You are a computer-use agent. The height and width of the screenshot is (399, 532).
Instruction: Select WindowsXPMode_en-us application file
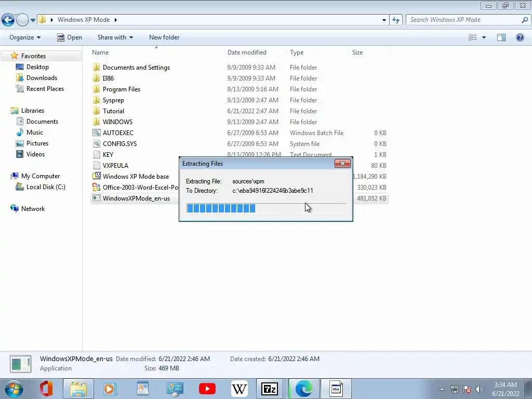[x=136, y=198]
